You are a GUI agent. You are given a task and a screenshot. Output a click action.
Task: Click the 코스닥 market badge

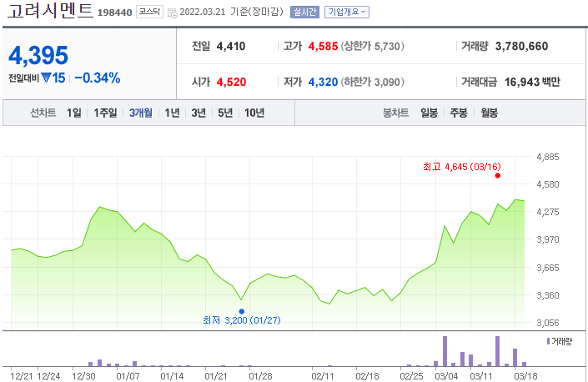click(149, 12)
